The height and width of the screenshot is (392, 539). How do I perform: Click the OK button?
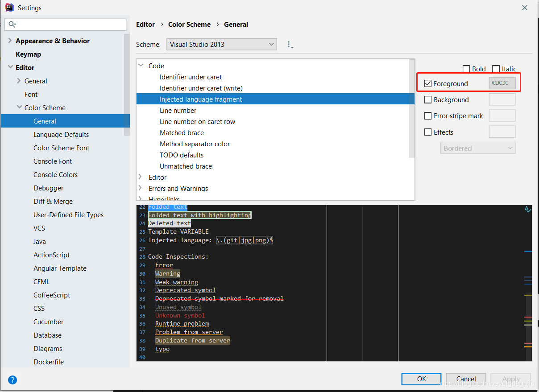point(421,379)
